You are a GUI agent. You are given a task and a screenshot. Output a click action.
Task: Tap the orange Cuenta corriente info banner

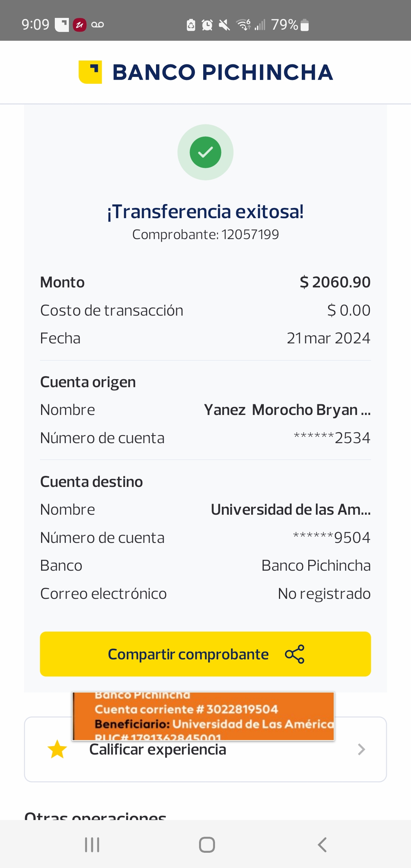(x=203, y=716)
